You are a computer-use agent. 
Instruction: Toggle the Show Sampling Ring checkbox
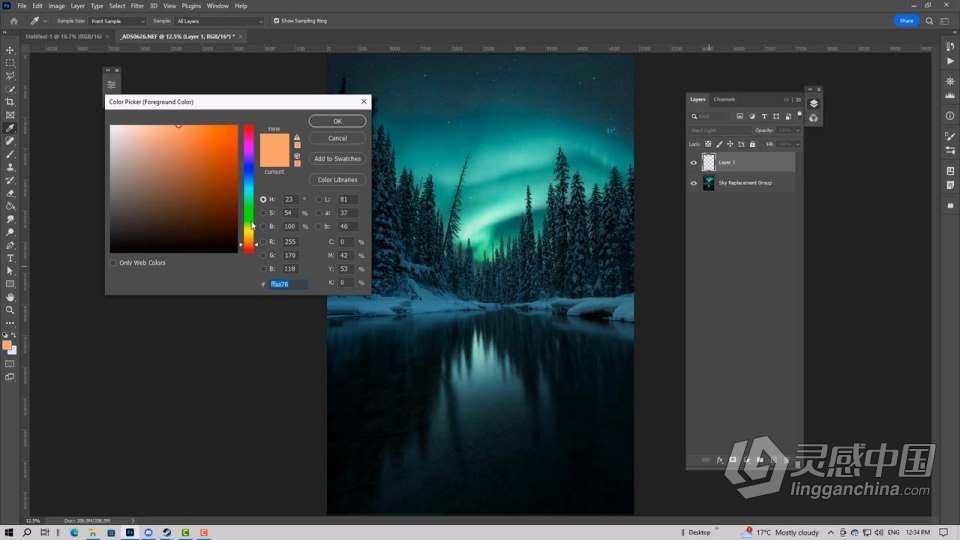pos(276,20)
